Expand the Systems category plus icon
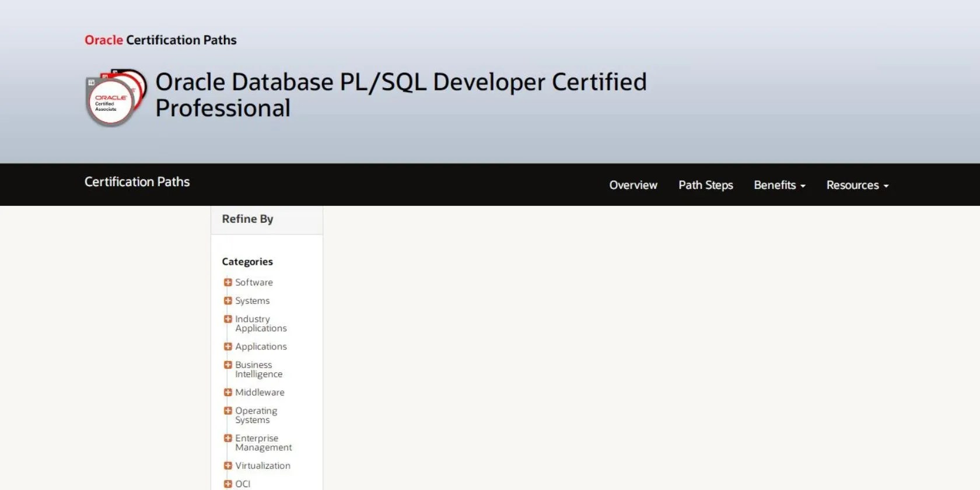 pyautogui.click(x=228, y=301)
